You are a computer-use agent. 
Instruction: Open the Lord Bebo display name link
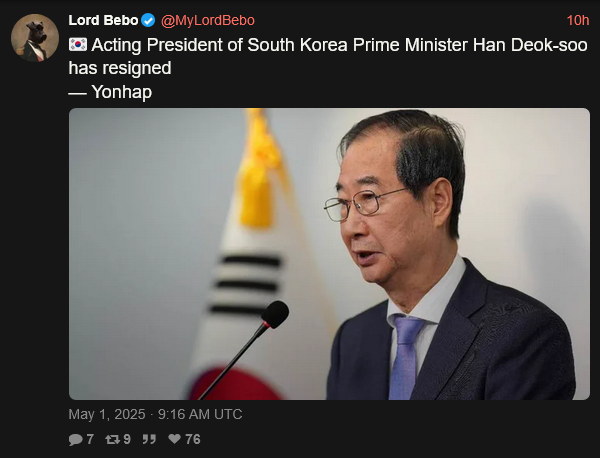(x=103, y=20)
